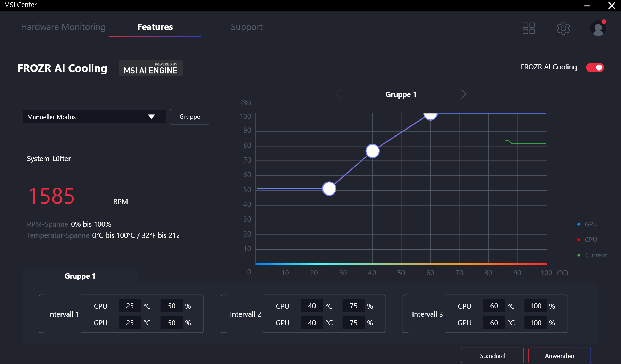This screenshot has height=364, width=621.
Task: Switch to the Support tab
Action: [x=247, y=27]
